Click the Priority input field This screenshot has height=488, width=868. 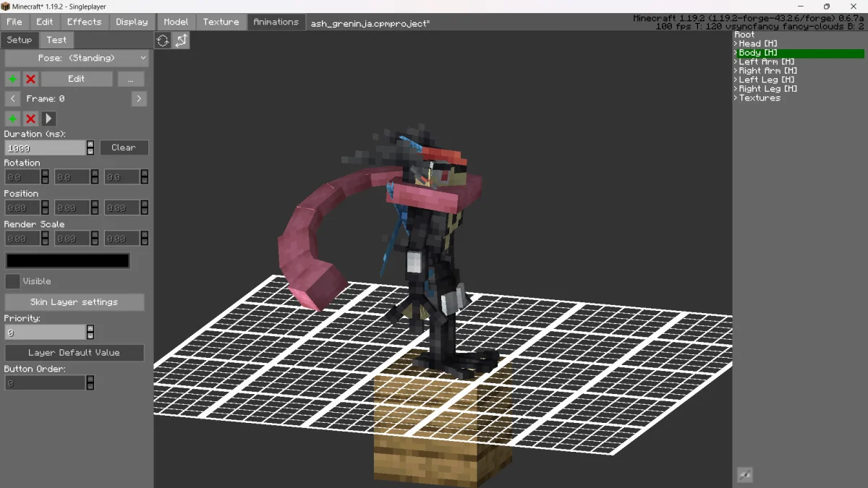point(46,333)
